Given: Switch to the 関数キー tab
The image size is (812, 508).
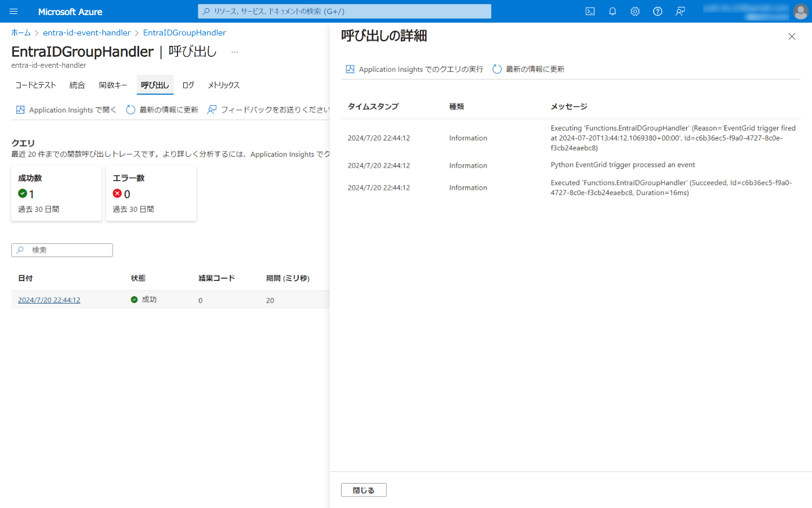Looking at the screenshot, I should tap(113, 85).
